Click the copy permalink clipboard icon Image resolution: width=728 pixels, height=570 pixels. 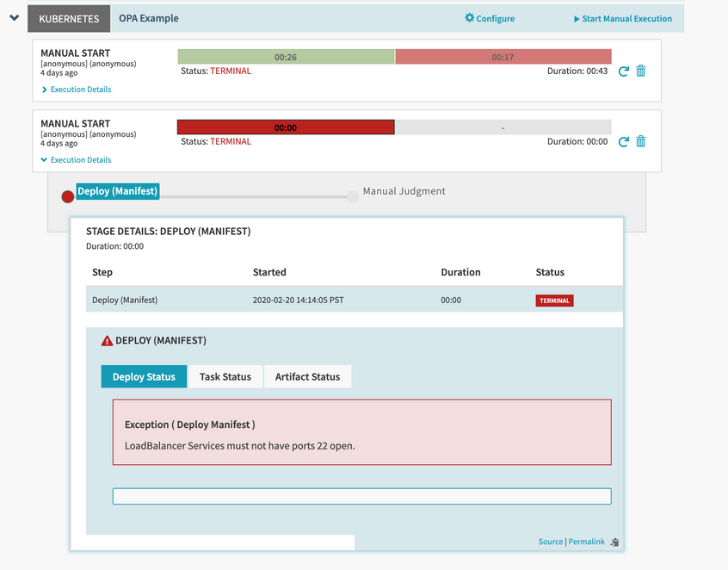[615, 542]
